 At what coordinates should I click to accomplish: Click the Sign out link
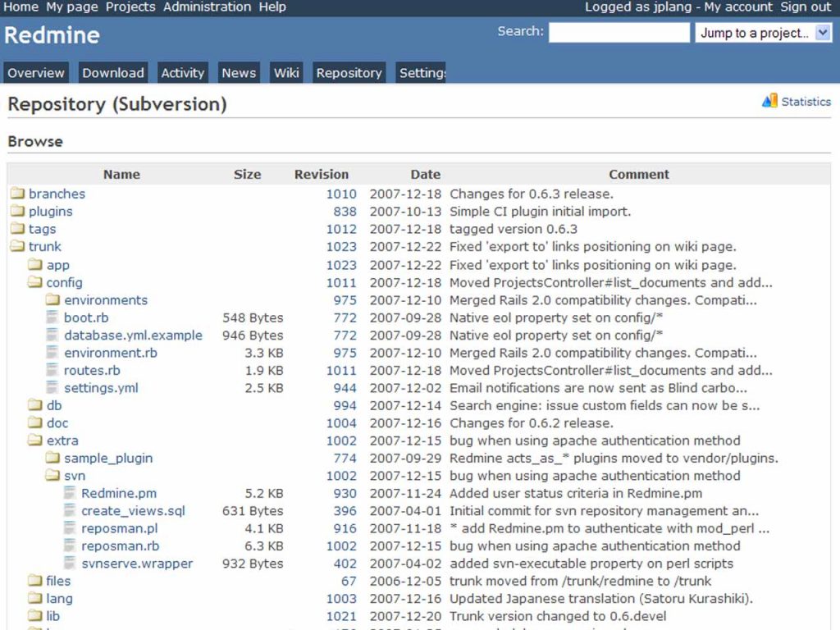click(805, 7)
